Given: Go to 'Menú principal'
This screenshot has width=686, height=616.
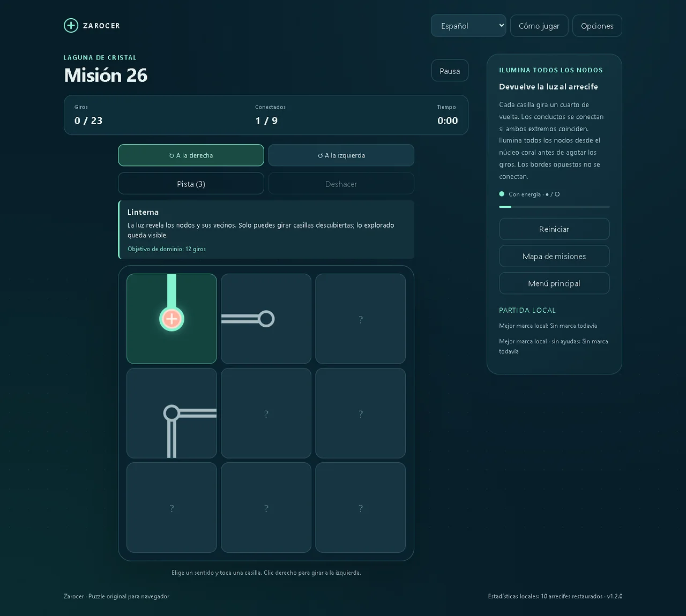Looking at the screenshot, I should [554, 283].
